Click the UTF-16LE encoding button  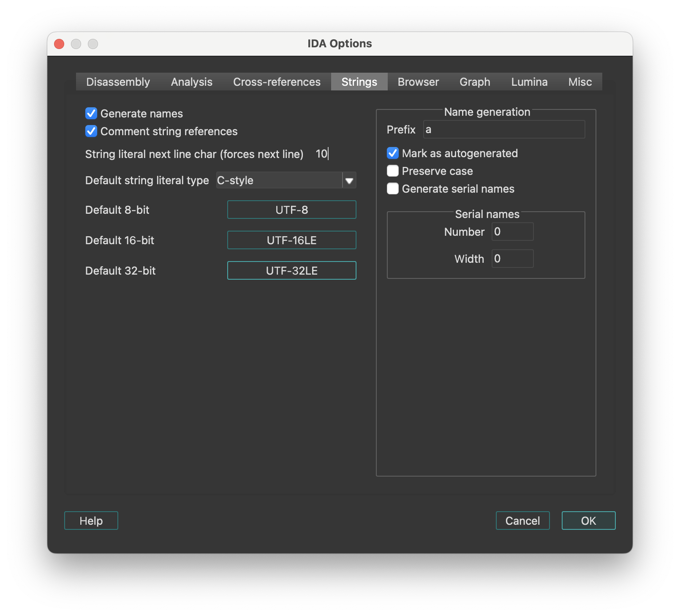291,240
